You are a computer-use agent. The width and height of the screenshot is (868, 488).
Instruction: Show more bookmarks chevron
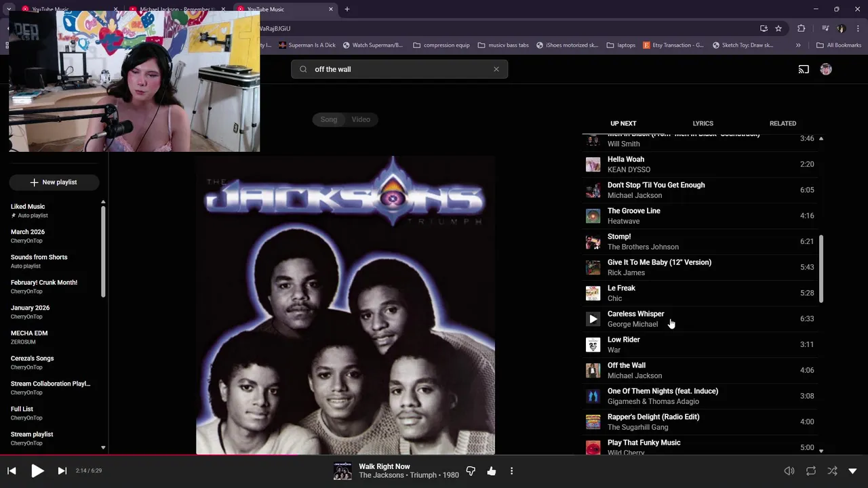798,45
